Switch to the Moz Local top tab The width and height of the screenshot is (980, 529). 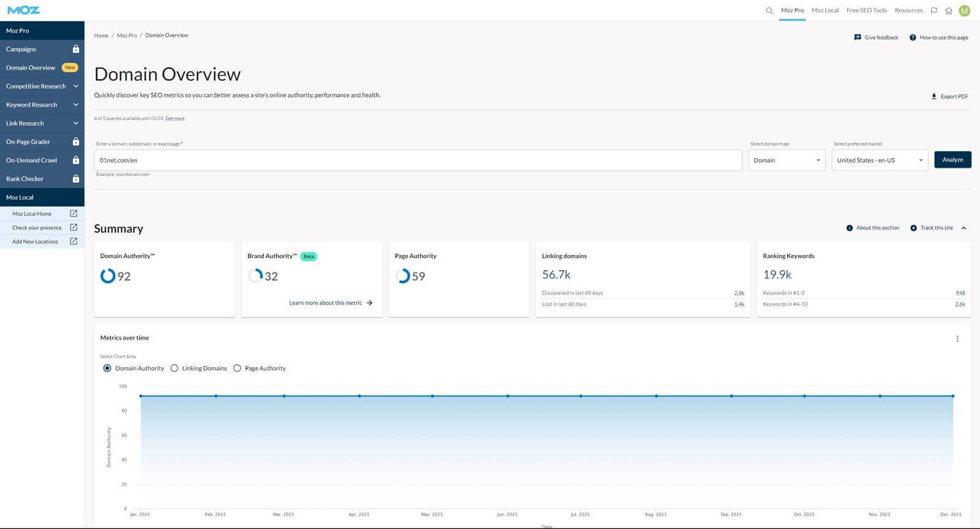pos(825,10)
